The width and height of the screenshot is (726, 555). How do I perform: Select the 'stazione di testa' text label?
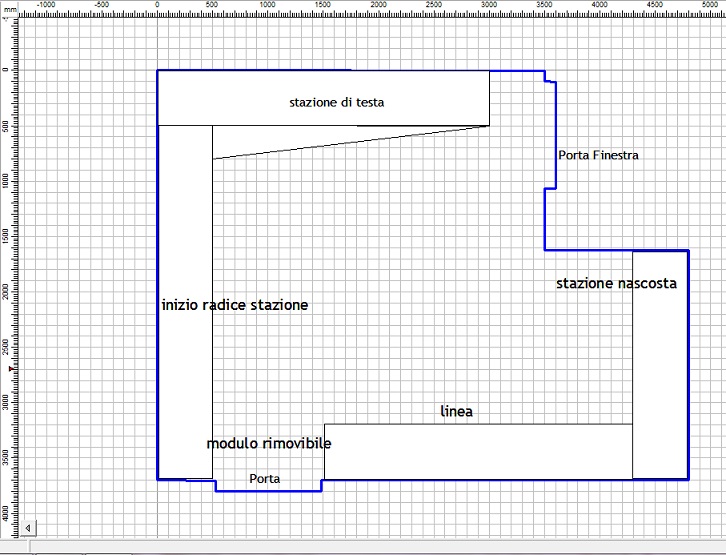point(337,102)
